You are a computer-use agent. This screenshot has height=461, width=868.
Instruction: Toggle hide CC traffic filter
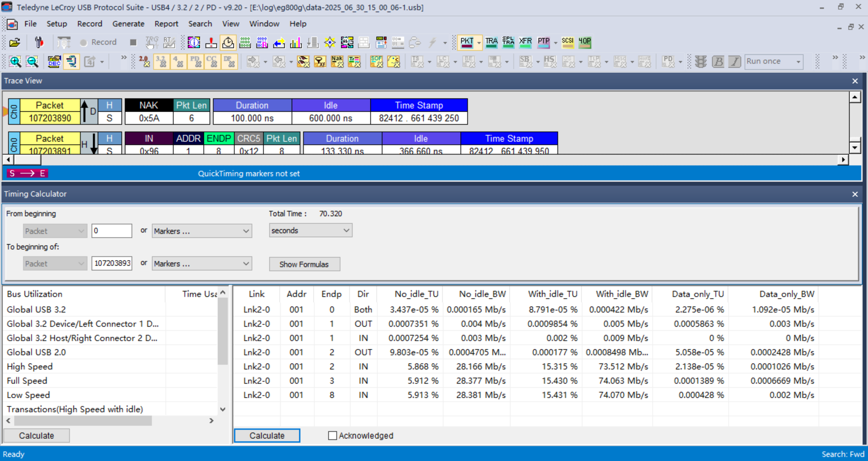[x=212, y=61]
